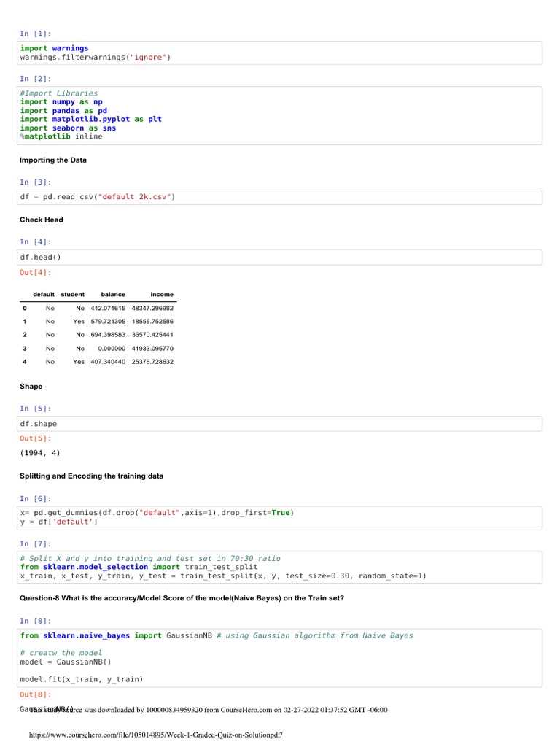Click 'Yes' student value in row 4

[x=79, y=362]
